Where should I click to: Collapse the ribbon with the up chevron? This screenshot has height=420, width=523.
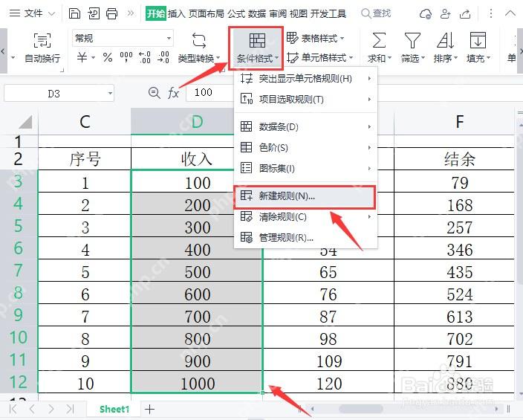[510, 13]
